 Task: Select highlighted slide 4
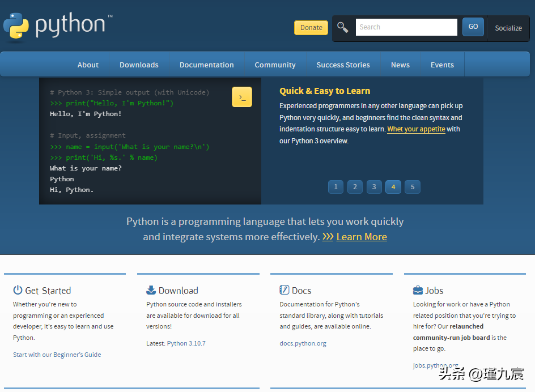point(393,186)
